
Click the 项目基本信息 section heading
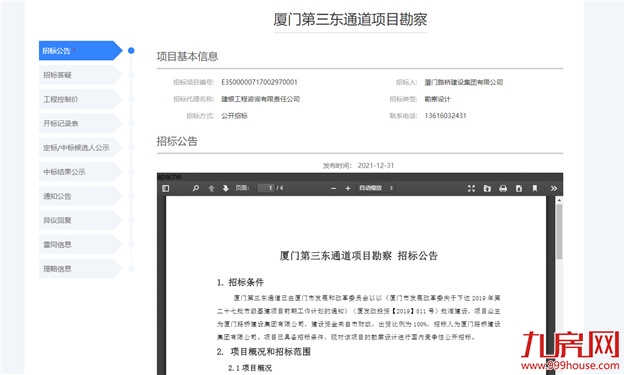point(187,56)
